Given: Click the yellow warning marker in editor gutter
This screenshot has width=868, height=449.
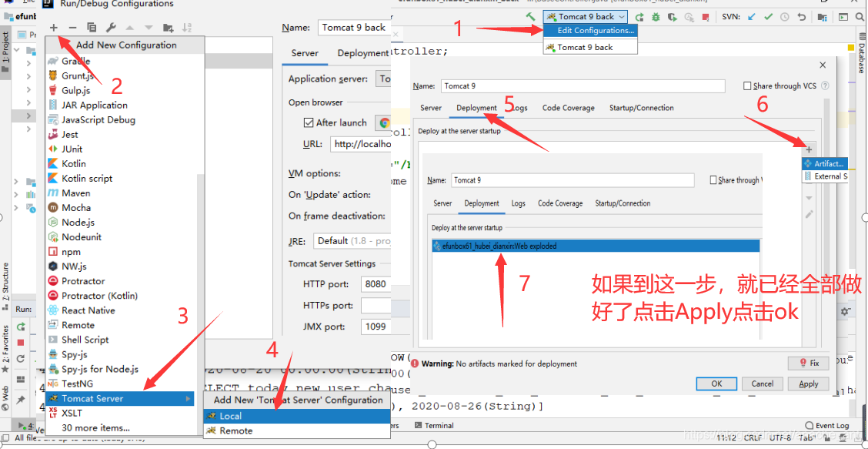Looking at the screenshot, I should pyautogui.click(x=851, y=48).
